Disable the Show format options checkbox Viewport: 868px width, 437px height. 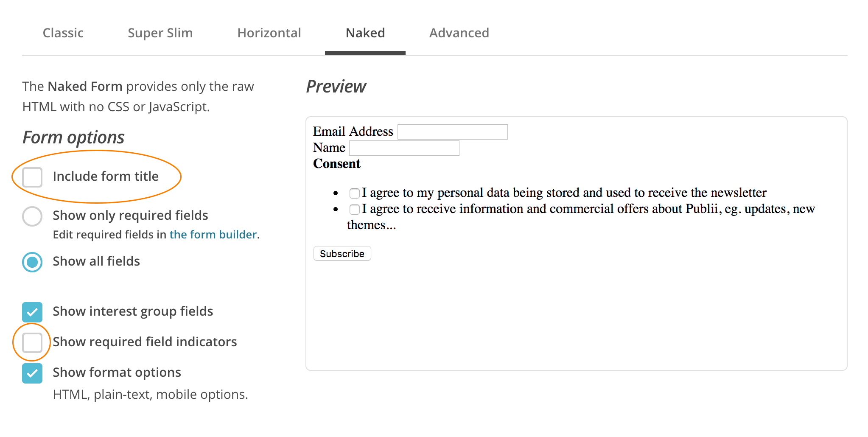coord(32,373)
